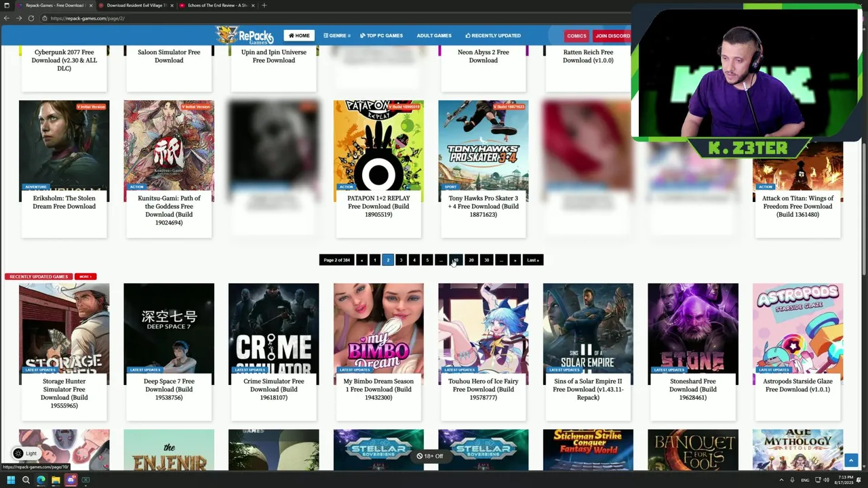Open the tab actions icon at top-left

7,5
